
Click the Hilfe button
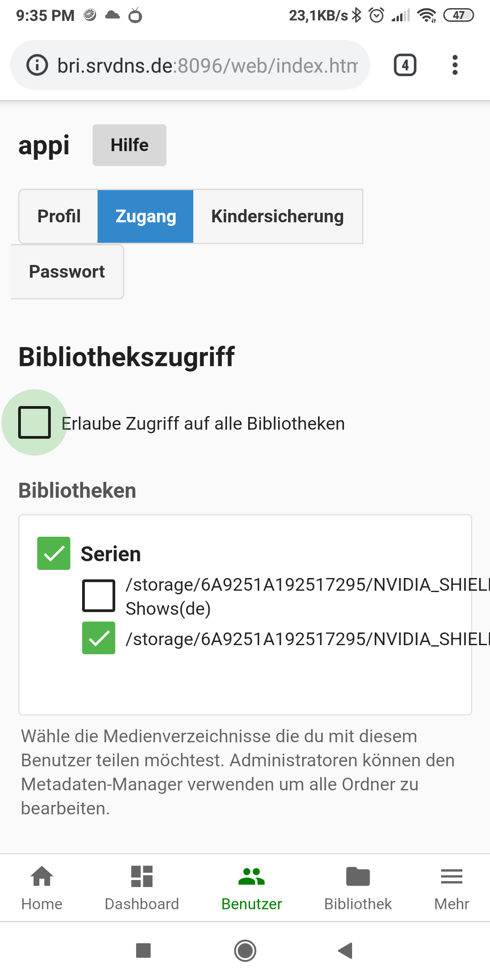coord(129,145)
